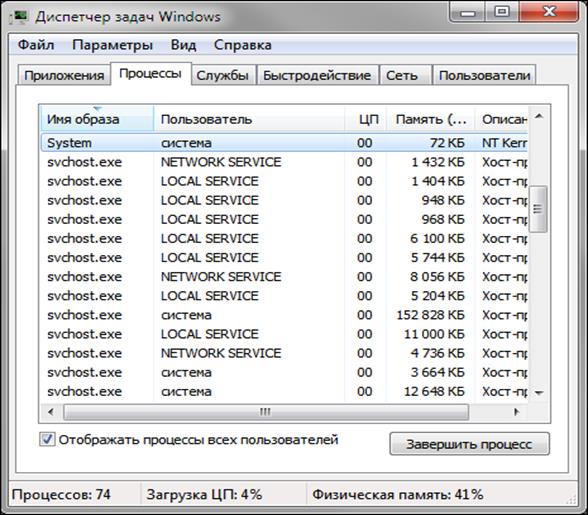The width and height of the screenshot is (588, 515).
Task: Switch to the 'Службы' tab
Action: (x=223, y=75)
